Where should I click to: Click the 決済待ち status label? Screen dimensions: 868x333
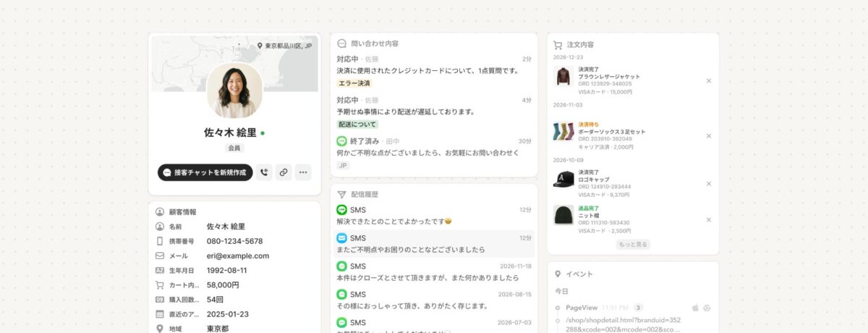pyautogui.click(x=589, y=125)
